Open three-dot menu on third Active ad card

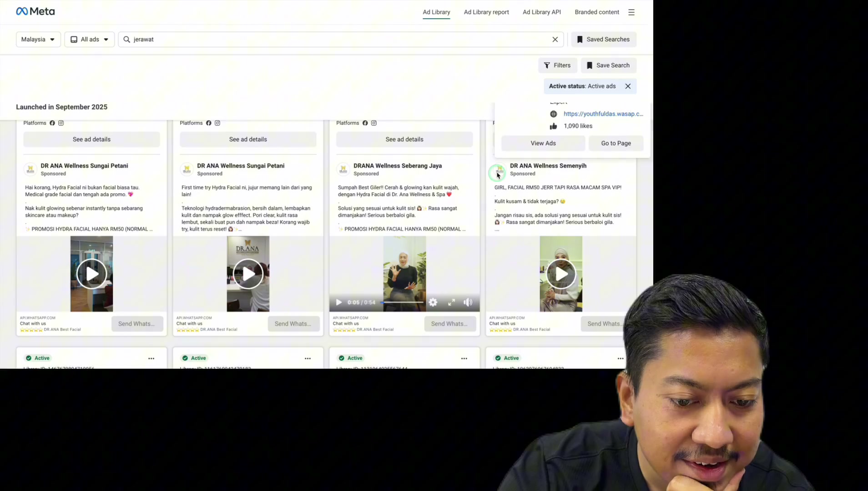[x=464, y=359]
